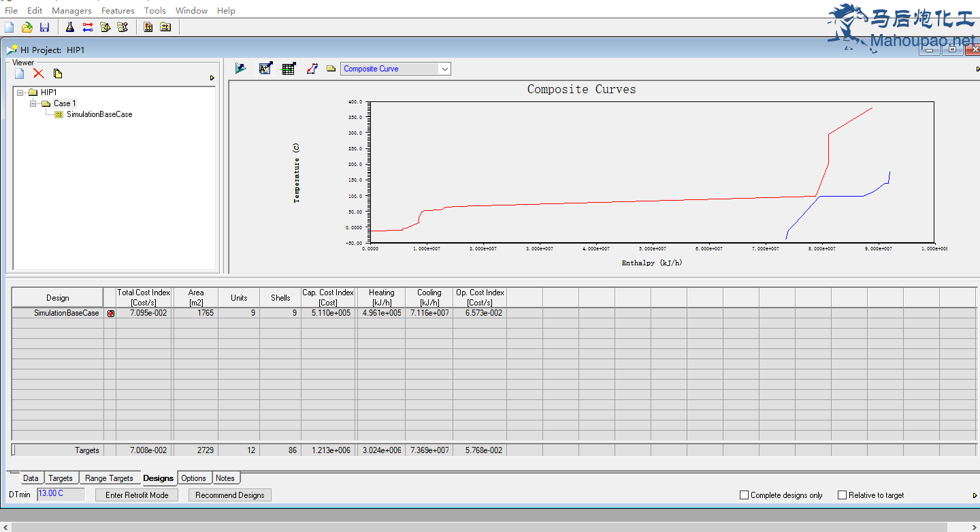Click the small arrow at the plot pane's right edge
The width and height of the screenshot is (980, 532).
(x=977, y=69)
